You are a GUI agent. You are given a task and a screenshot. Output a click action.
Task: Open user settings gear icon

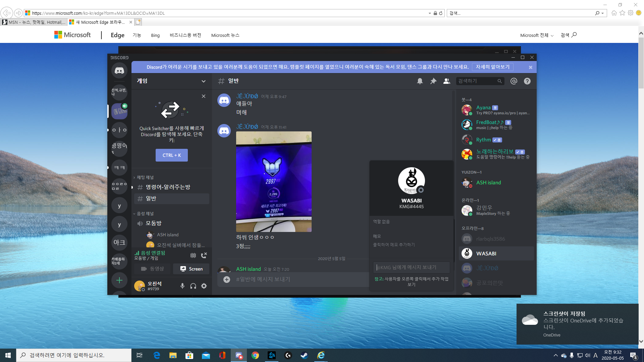click(x=204, y=286)
